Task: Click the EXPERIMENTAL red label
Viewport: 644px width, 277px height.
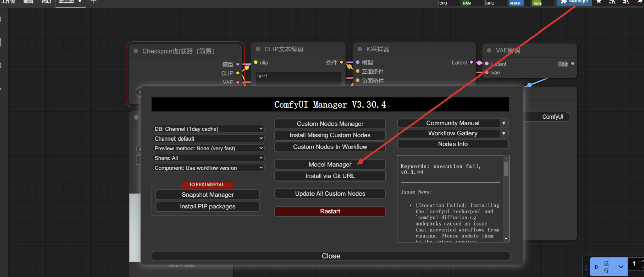Action: [x=207, y=185]
